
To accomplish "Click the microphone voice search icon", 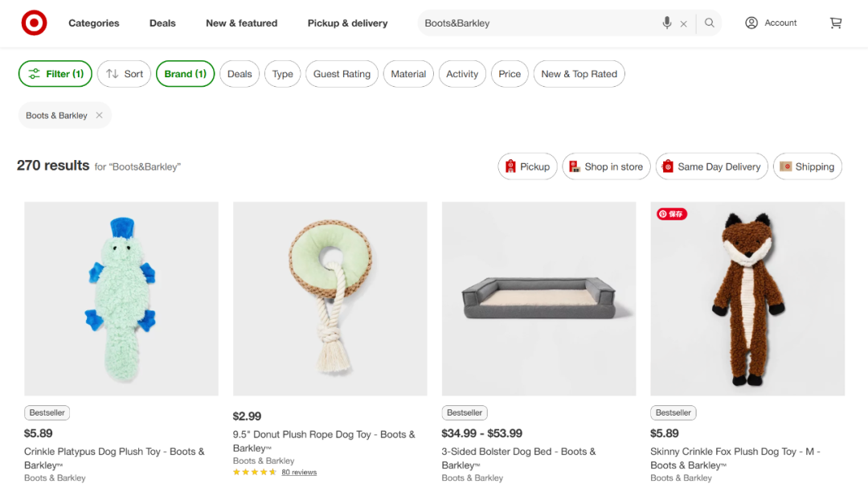I will tap(667, 23).
